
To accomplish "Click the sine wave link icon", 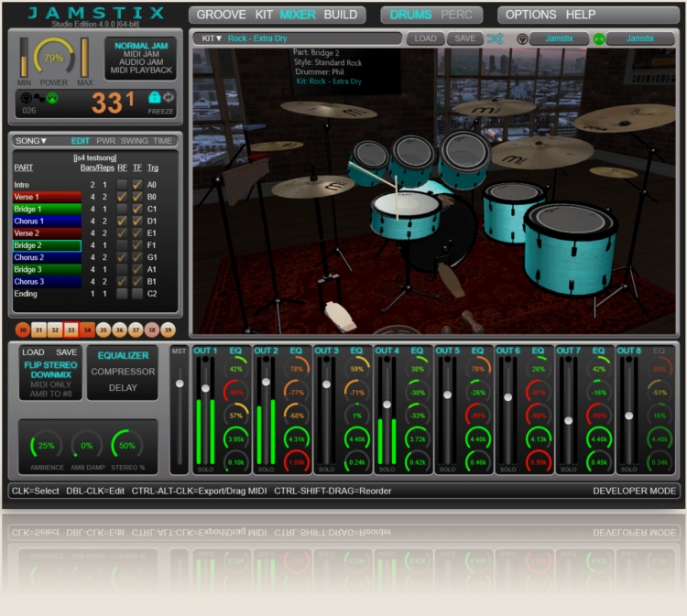I will [39, 98].
